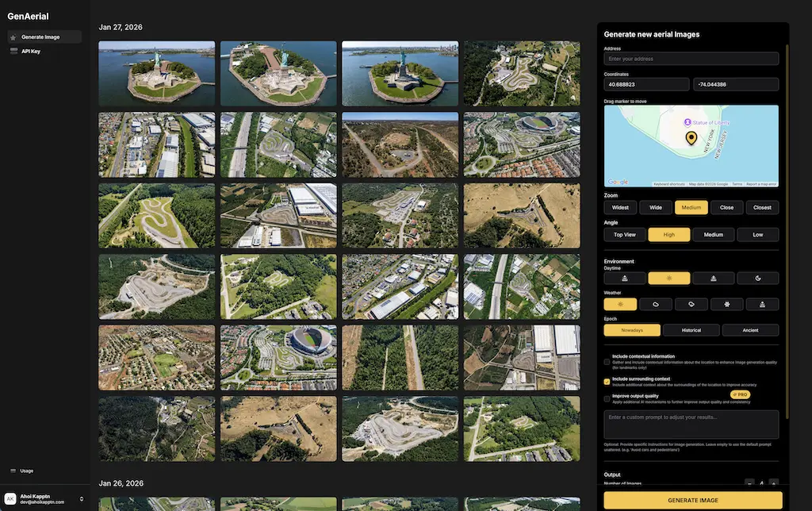This screenshot has height=511, width=812.
Task: Choose the sunrise daytime option
Action: (623, 278)
